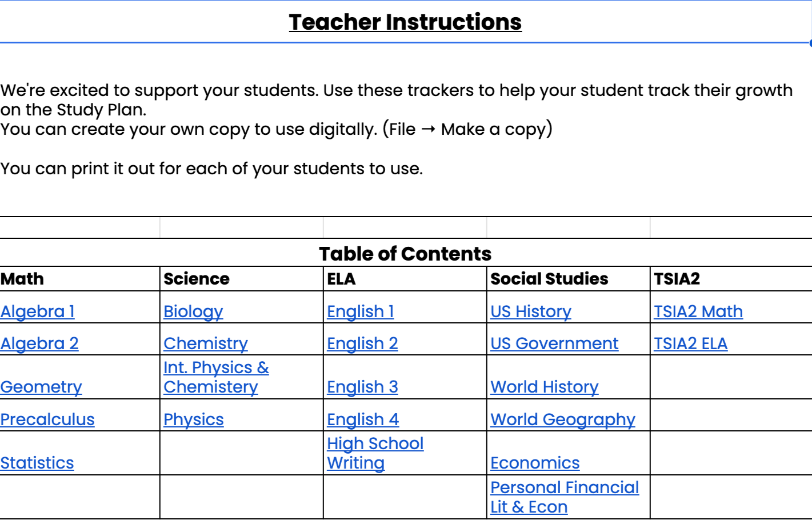Open the Algebra 1 tracker link
The image size is (812, 520).
tap(38, 311)
